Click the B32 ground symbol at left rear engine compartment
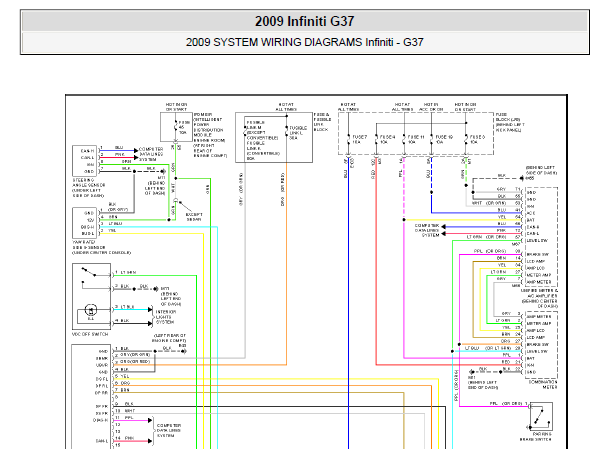Screen dimensions: 605x449 coord(184,351)
